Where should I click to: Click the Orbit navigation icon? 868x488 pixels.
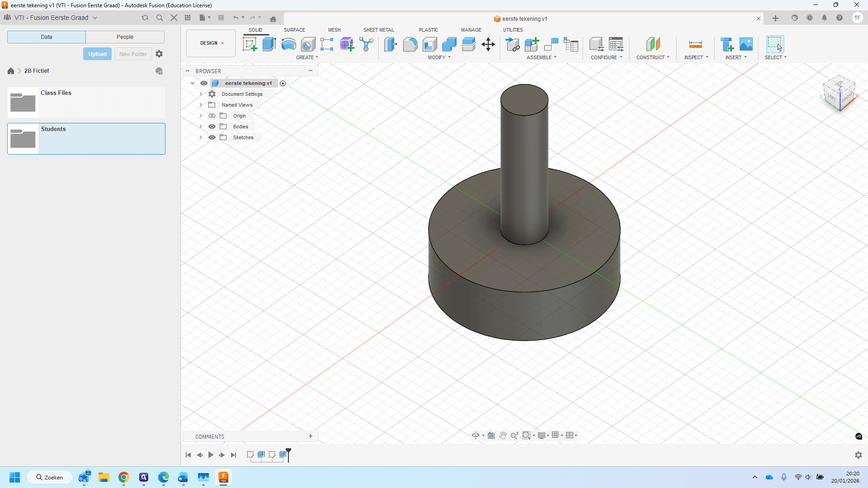pyautogui.click(x=476, y=435)
